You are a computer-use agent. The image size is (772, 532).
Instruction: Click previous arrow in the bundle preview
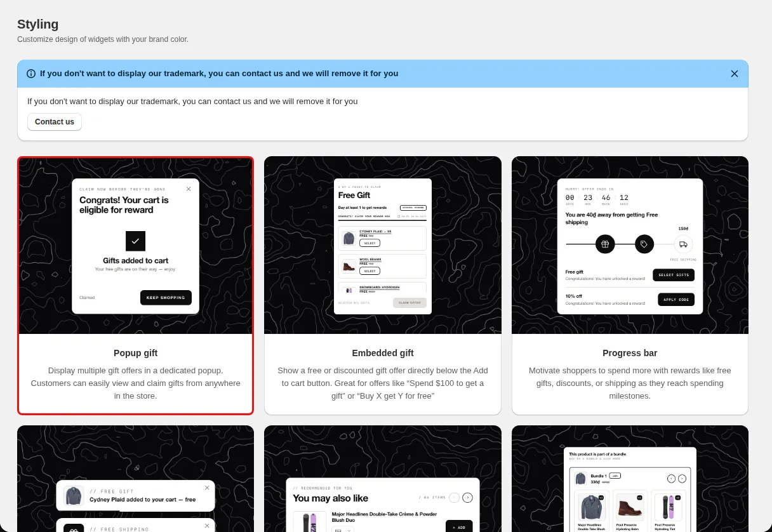(671, 479)
